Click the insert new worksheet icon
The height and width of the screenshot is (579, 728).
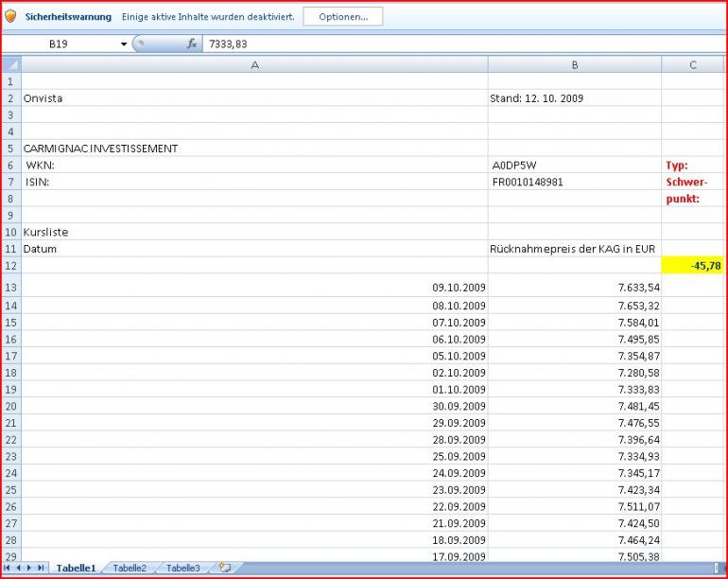(x=224, y=568)
